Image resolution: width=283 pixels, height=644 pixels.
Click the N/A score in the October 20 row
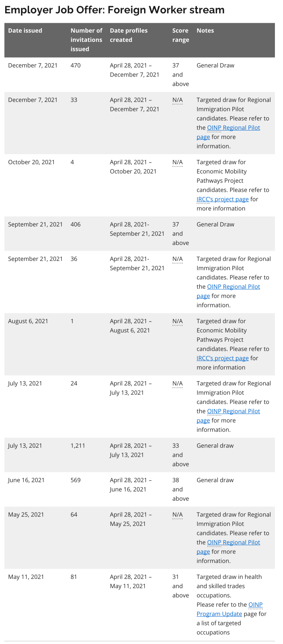177,162
